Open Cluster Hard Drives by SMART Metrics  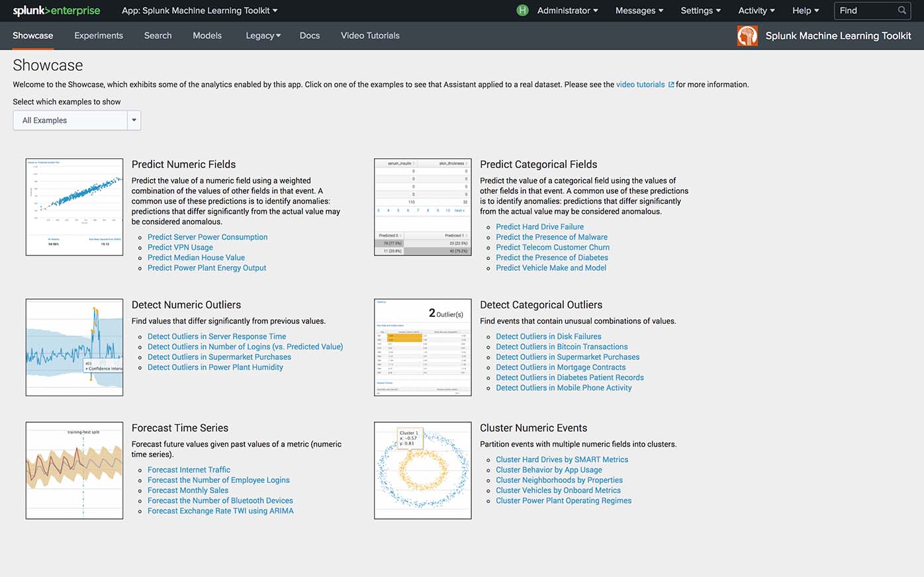point(562,460)
